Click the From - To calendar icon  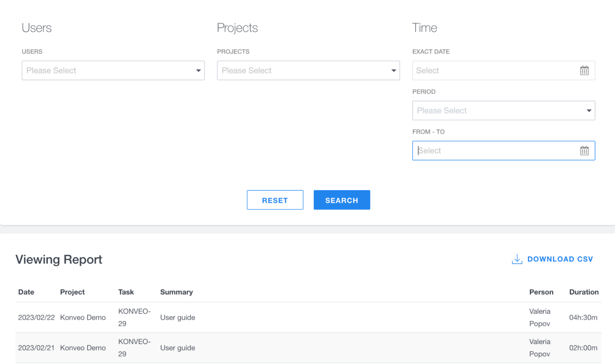584,151
